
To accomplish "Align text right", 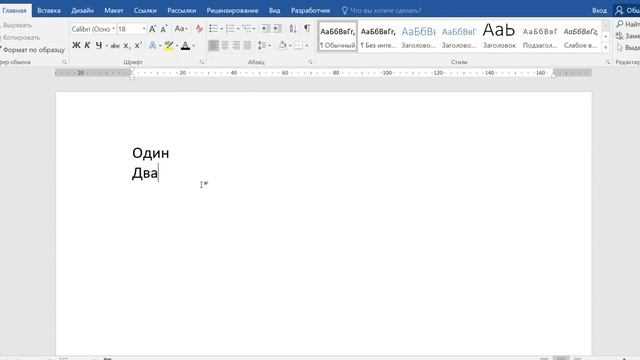I will [x=236, y=45].
